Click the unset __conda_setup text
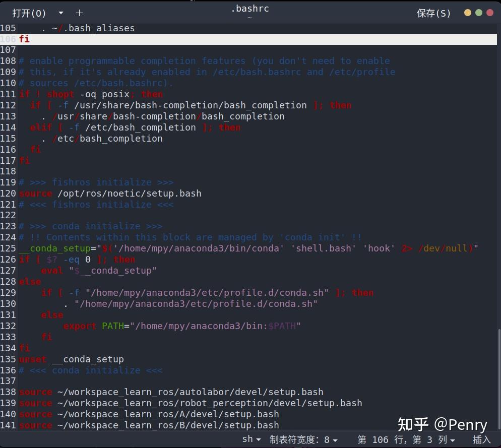The width and height of the screenshot is (501, 448). (71, 359)
